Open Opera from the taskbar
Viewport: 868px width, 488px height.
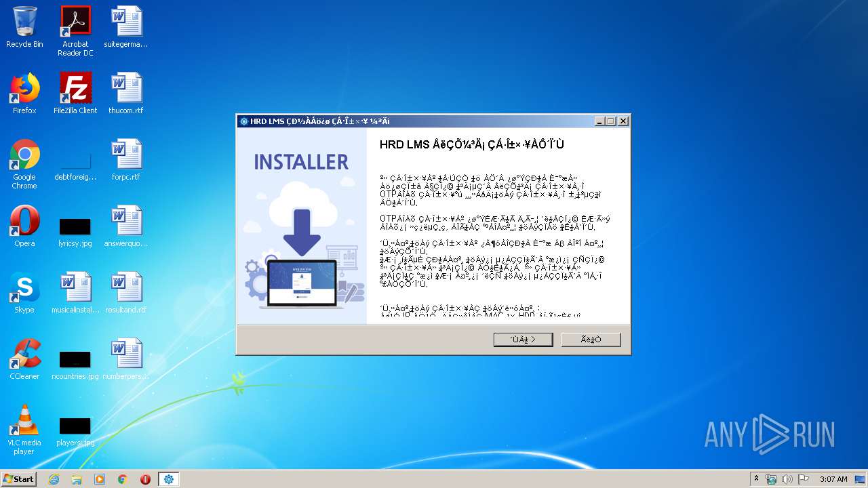pos(145,479)
